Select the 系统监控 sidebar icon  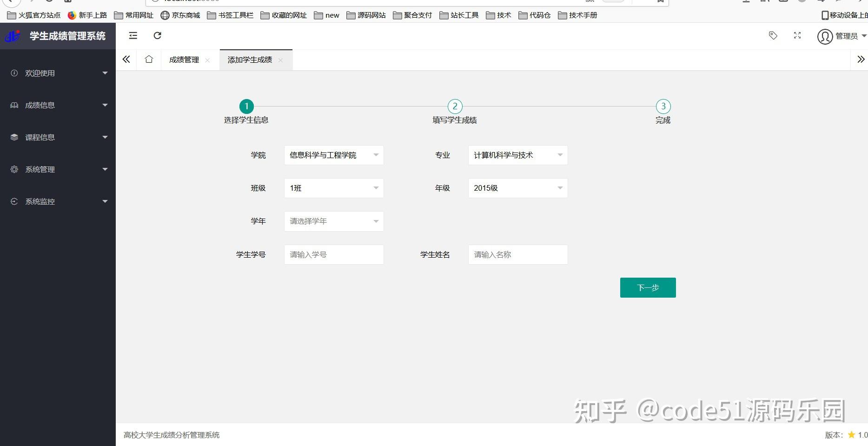point(13,201)
